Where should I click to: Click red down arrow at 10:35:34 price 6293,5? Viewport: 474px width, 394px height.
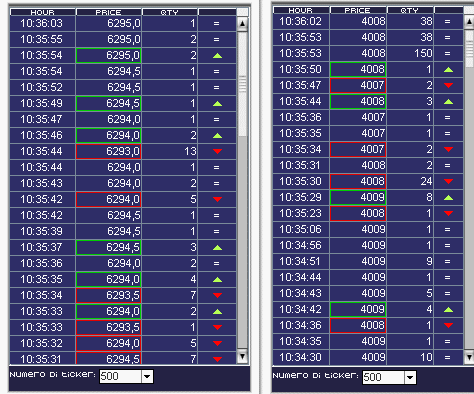(x=217, y=295)
